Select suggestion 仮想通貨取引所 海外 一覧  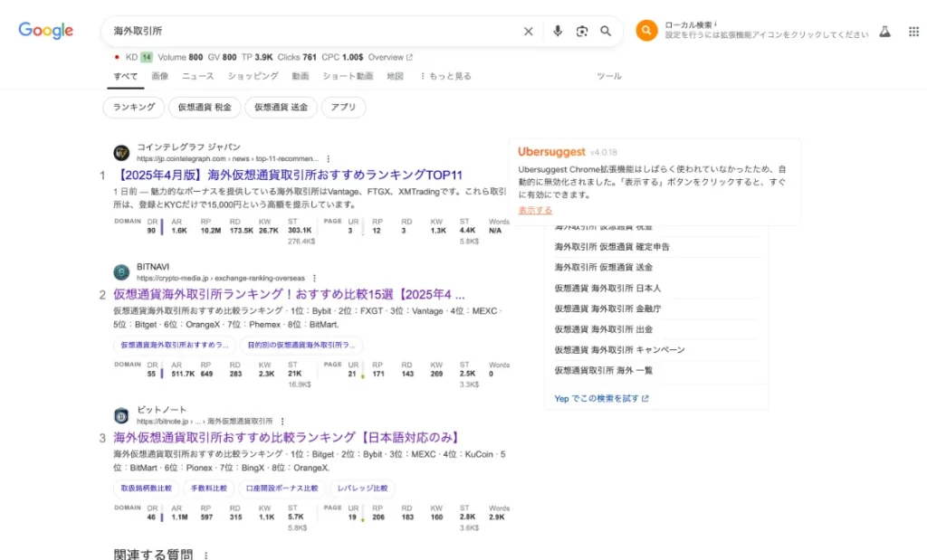tap(604, 371)
